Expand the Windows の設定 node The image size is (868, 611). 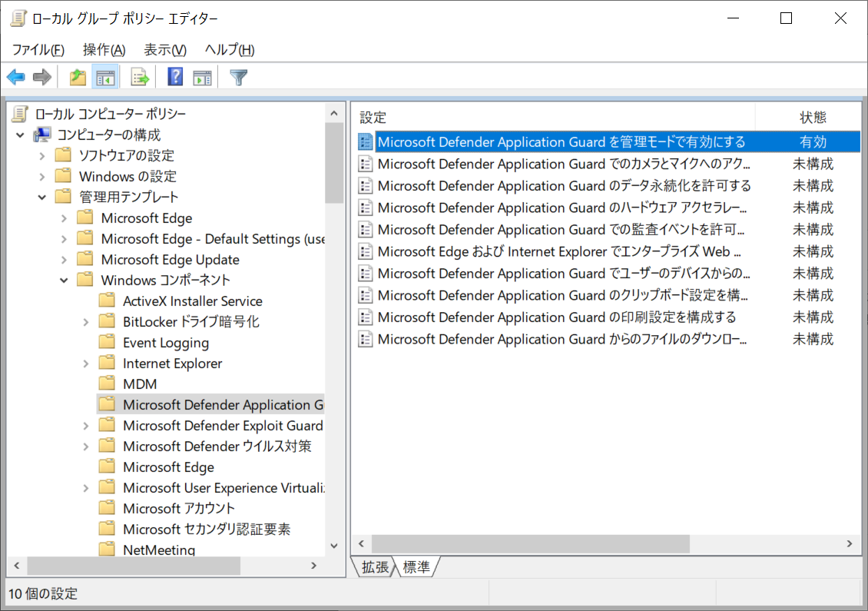[x=42, y=177]
